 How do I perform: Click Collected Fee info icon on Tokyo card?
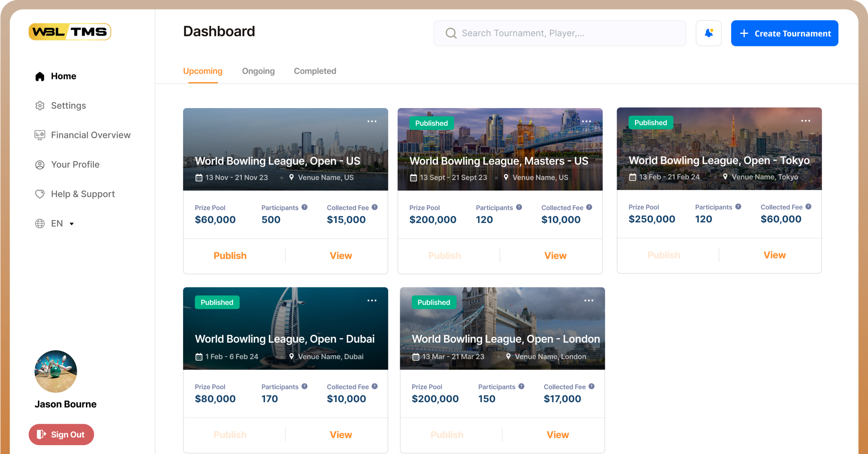(x=808, y=207)
